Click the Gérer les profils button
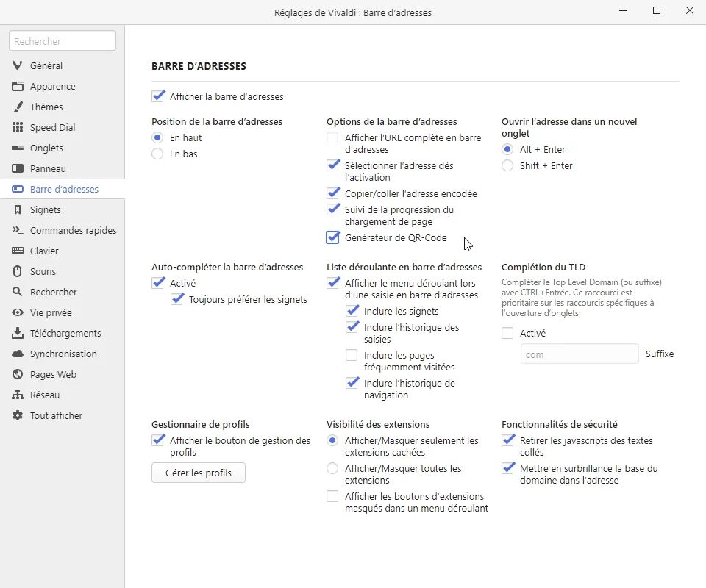Image resolution: width=706 pixels, height=588 pixels. click(x=199, y=473)
